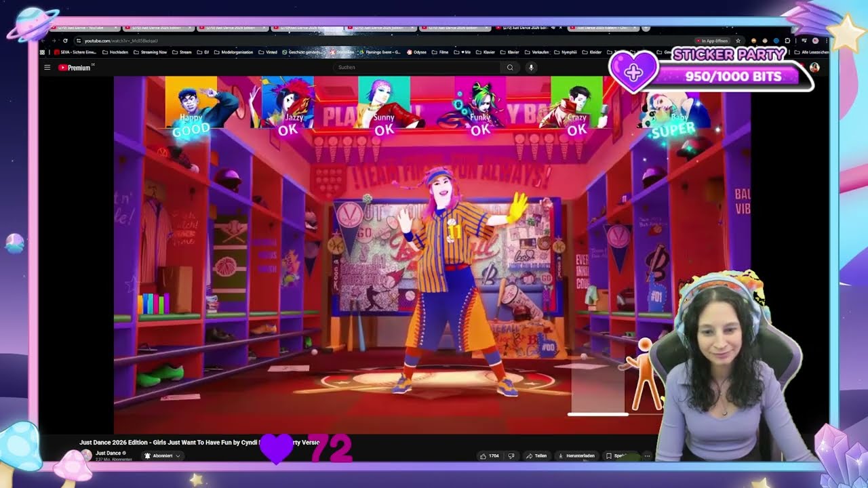Go to YouTube Premium home logo
The height and width of the screenshot is (488, 868).
(75, 67)
